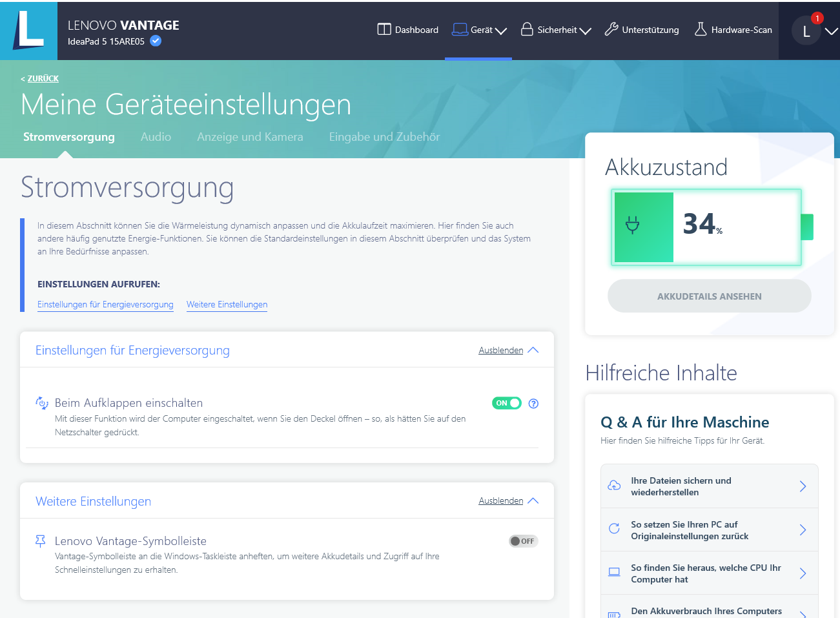
Task: Click the wrench icon beside Unterstützung
Action: coord(611,29)
